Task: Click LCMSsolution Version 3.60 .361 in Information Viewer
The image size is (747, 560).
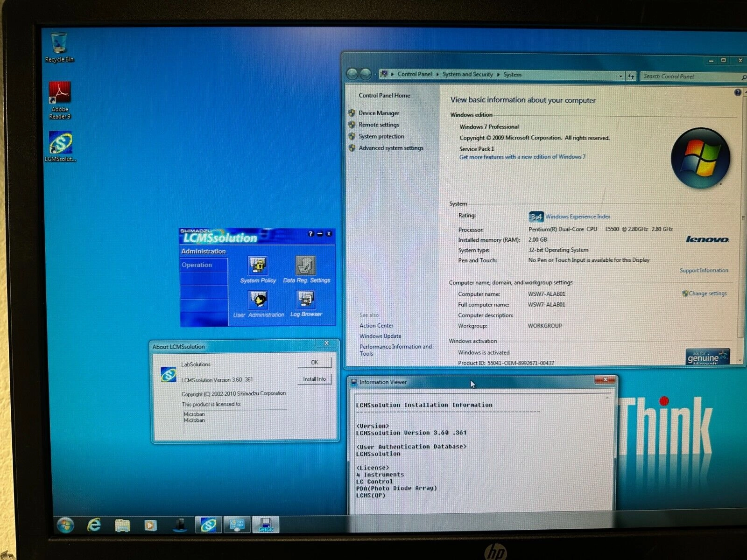Action: [x=411, y=433]
